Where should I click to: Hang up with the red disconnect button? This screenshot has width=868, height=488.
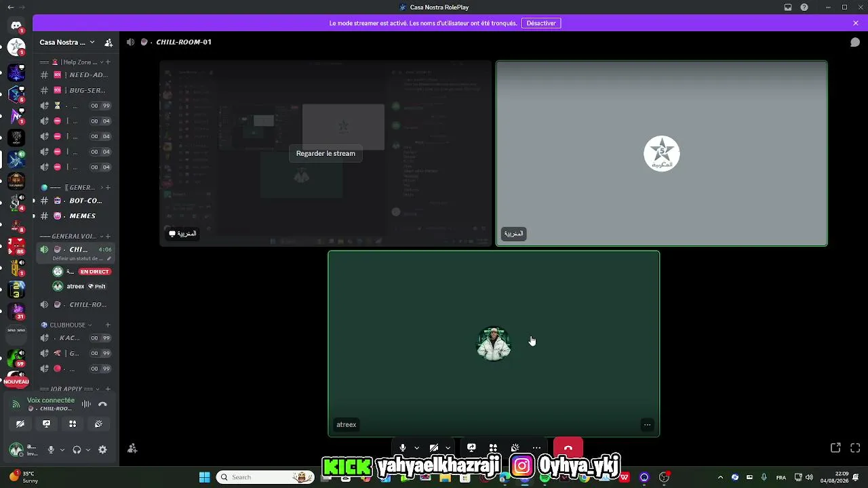568,448
